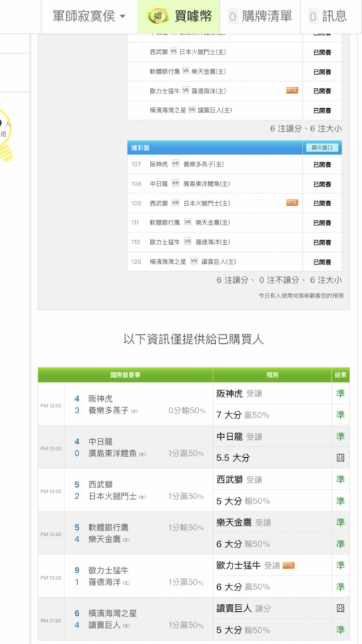This screenshot has width=362, height=644.
Task: Click the VS icon in the 109 西武獅 row
Action: 175,203
